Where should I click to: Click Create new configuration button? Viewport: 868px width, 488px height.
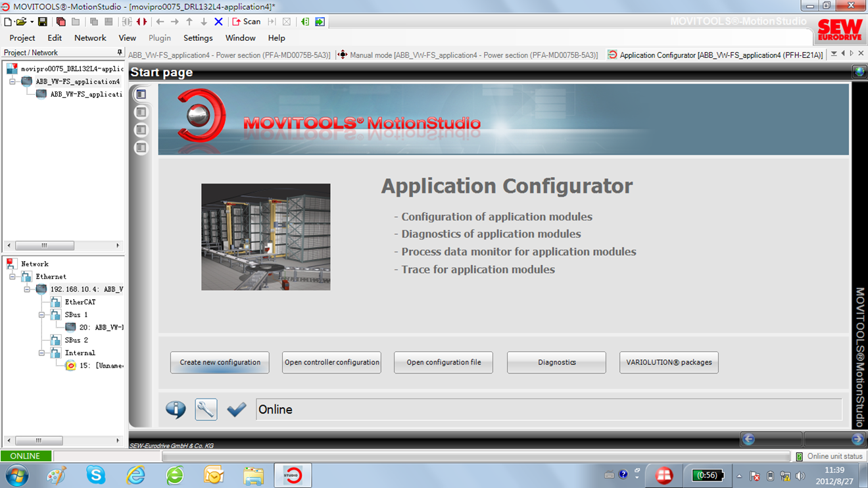220,362
